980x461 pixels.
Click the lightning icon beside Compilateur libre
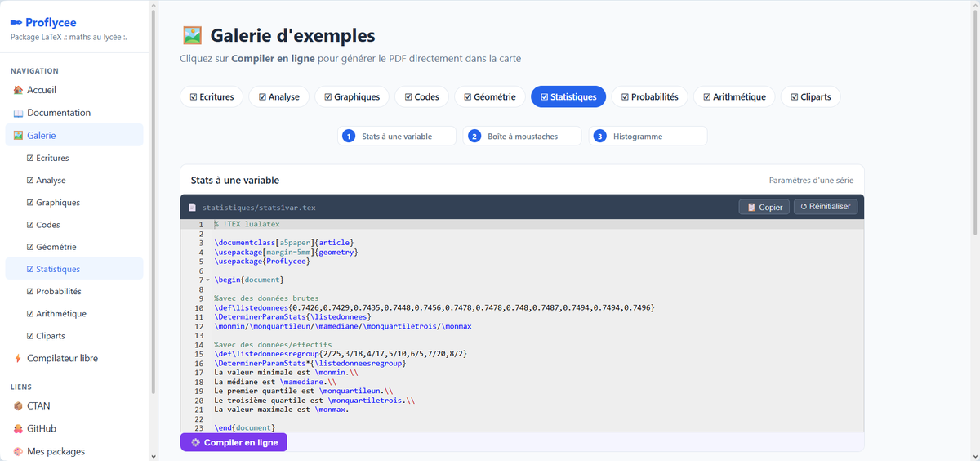18,358
